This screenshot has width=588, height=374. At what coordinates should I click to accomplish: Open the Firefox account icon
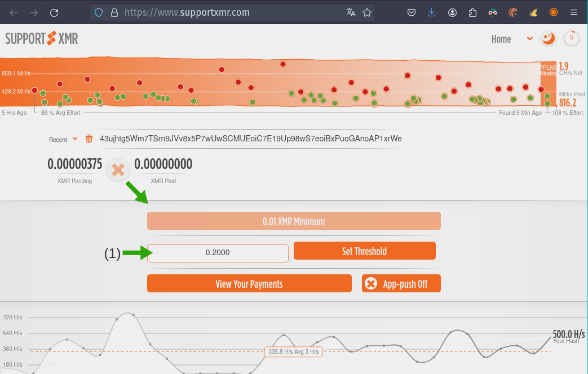[452, 13]
